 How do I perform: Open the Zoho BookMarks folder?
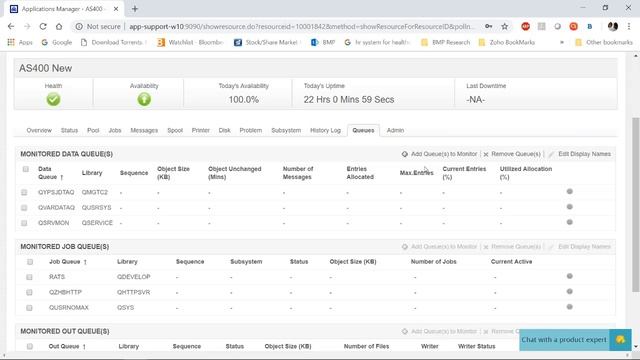pyautogui.click(x=507, y=42)
